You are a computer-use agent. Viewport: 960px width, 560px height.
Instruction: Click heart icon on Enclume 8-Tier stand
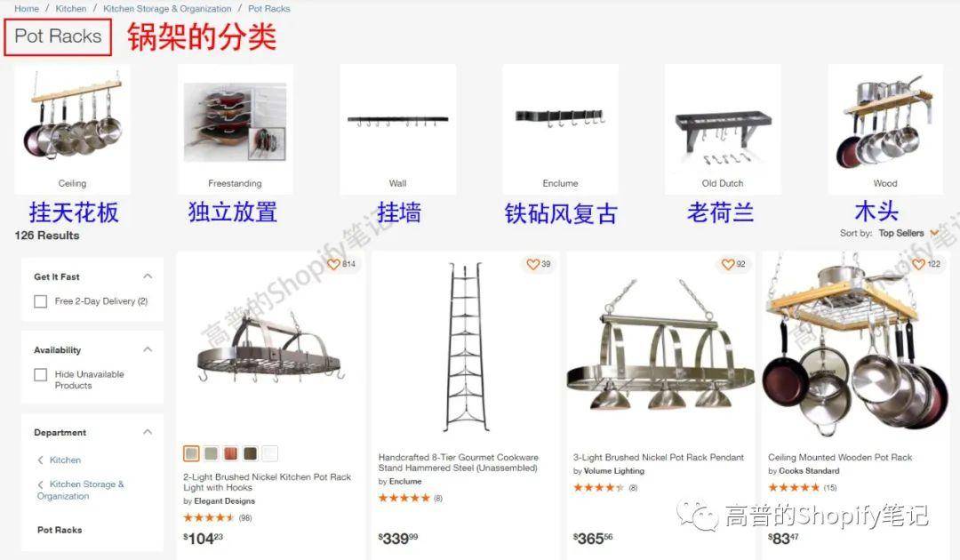coord(532,264)
